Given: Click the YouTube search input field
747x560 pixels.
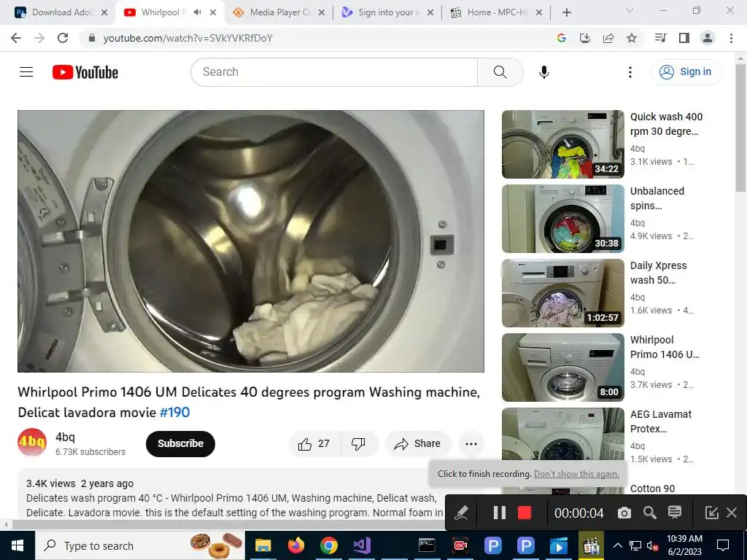Looking at the screenshot, I should [x=334, y=72].
